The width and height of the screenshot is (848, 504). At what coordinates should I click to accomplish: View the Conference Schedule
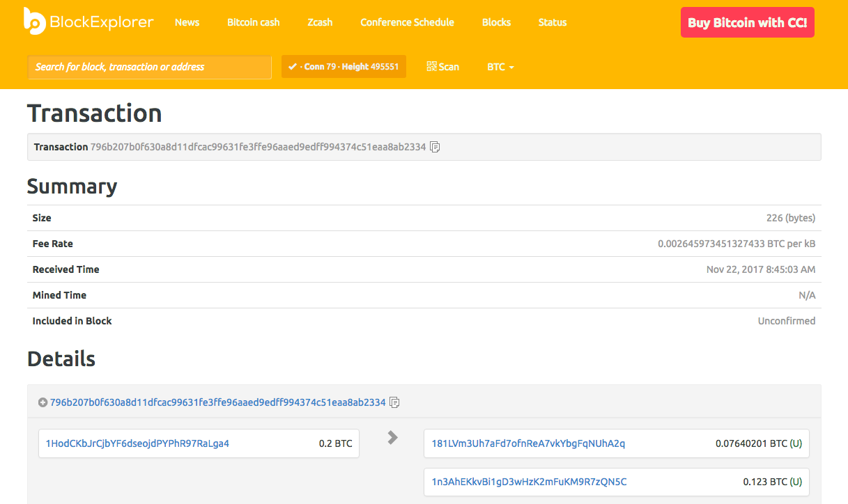point(407,22)
